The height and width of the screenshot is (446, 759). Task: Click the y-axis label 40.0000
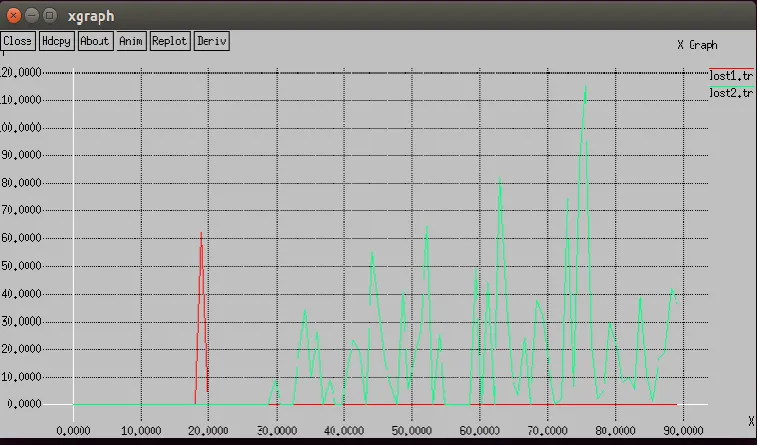[x=21, y=294]
